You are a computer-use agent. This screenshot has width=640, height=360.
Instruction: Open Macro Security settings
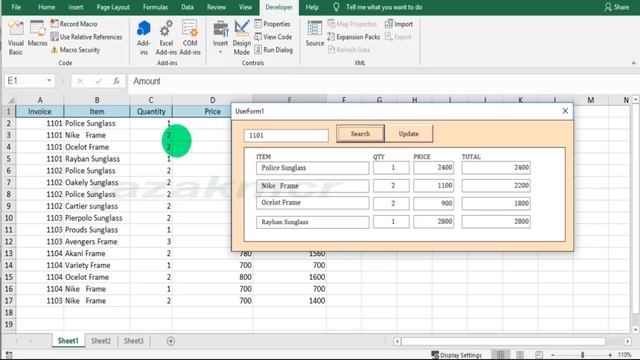(x=75, y=50)
